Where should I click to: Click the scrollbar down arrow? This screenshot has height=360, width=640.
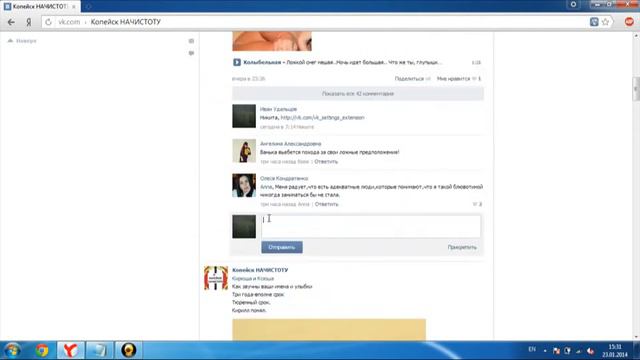click(636, 337)
